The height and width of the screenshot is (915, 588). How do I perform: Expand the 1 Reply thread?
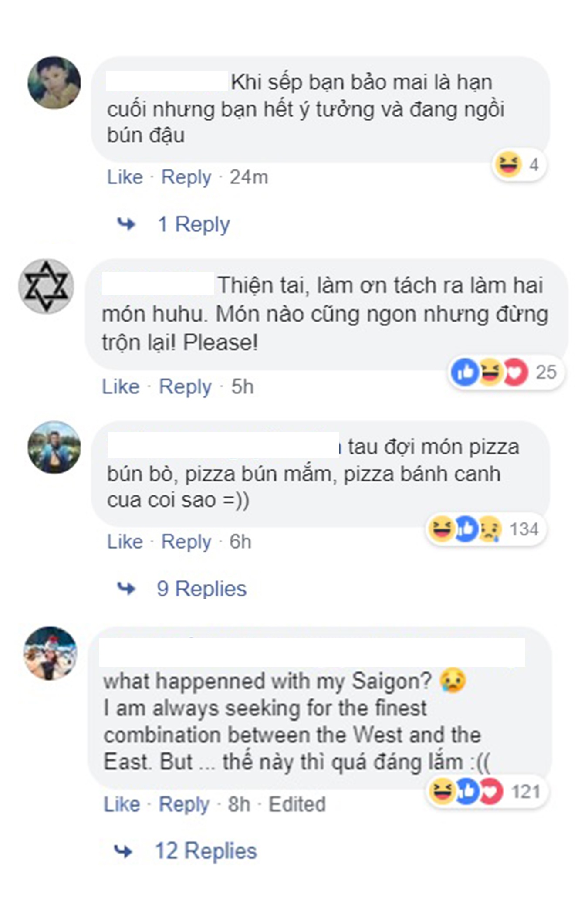point(193,224)
